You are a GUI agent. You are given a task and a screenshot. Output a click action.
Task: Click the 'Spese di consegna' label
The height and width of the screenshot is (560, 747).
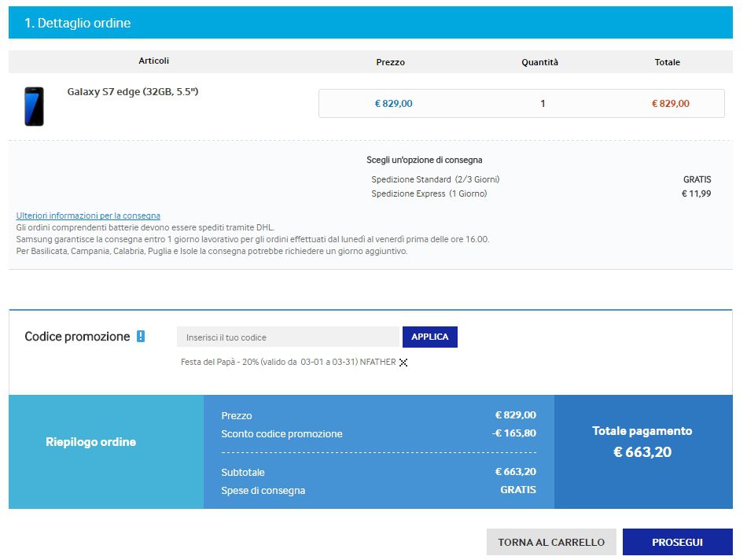(x=263, y=492)
